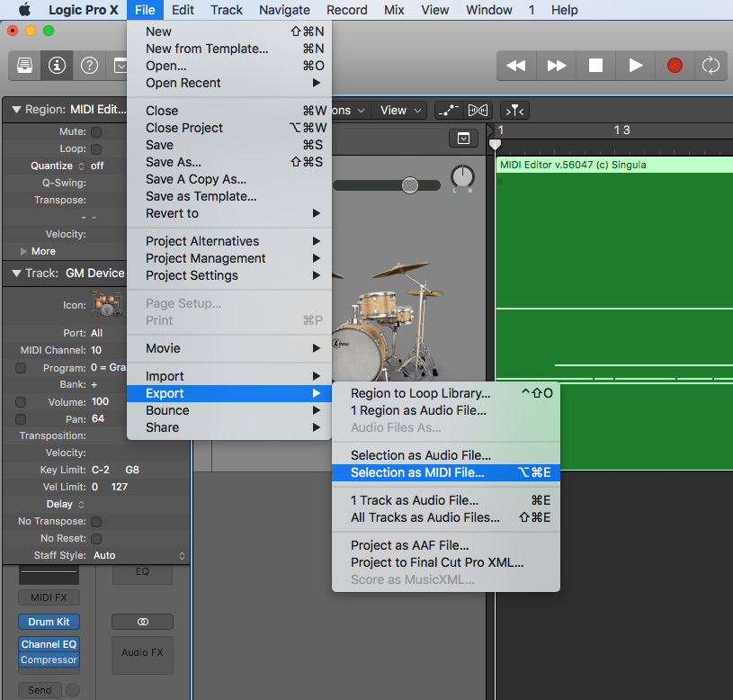Choose Region to Loop Library
Screen dimensions: 733x700
[445, 393]
